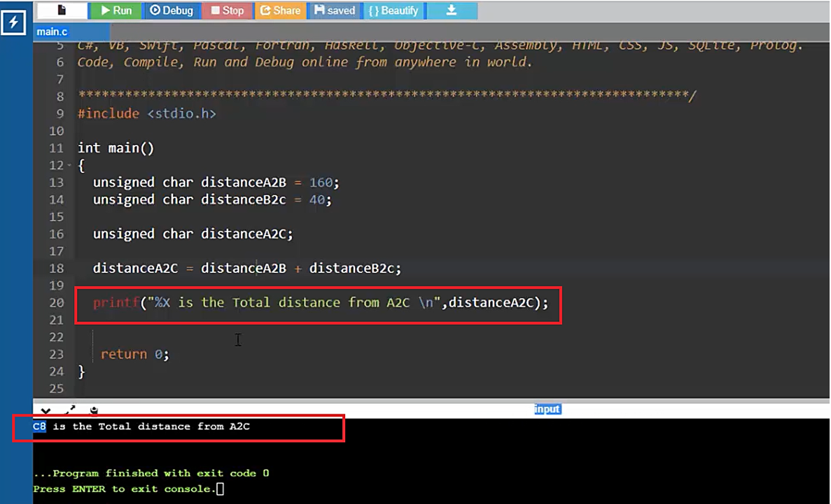Restart the console with the refresh icon
Viewport: 831px width, 504px height.
(94, 409)
